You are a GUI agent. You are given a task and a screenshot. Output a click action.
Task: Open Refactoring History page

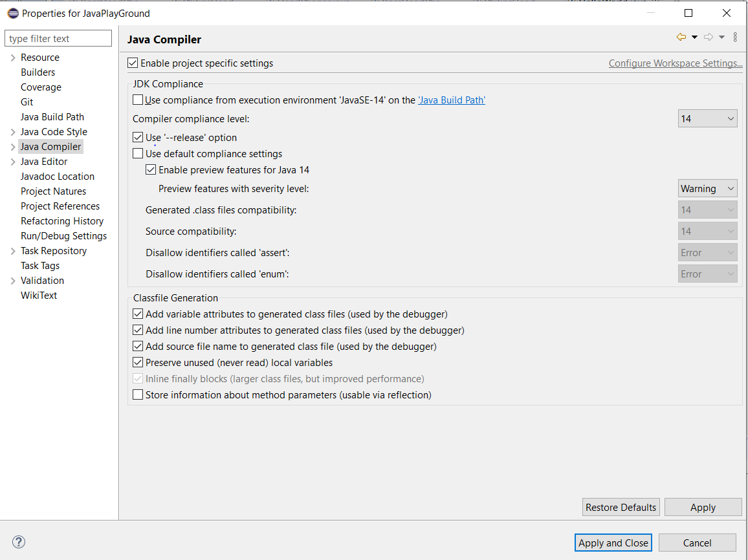pyautogui.click(x=62, y=221)
